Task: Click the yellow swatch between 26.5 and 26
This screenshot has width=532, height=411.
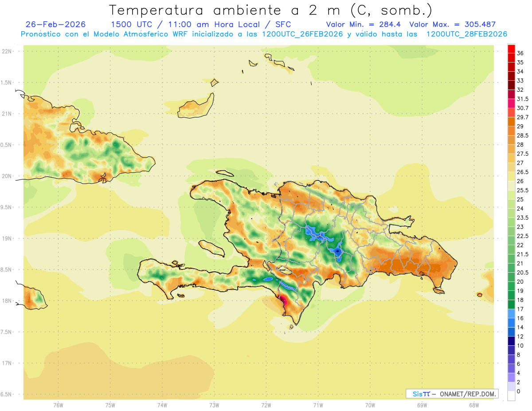Action: pyautogui.click(x=511, y=176)
